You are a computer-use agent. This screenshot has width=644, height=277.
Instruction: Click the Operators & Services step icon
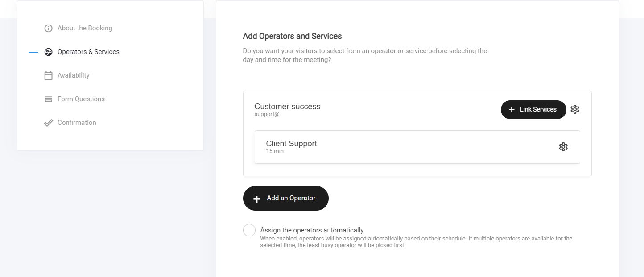point(49,52)
